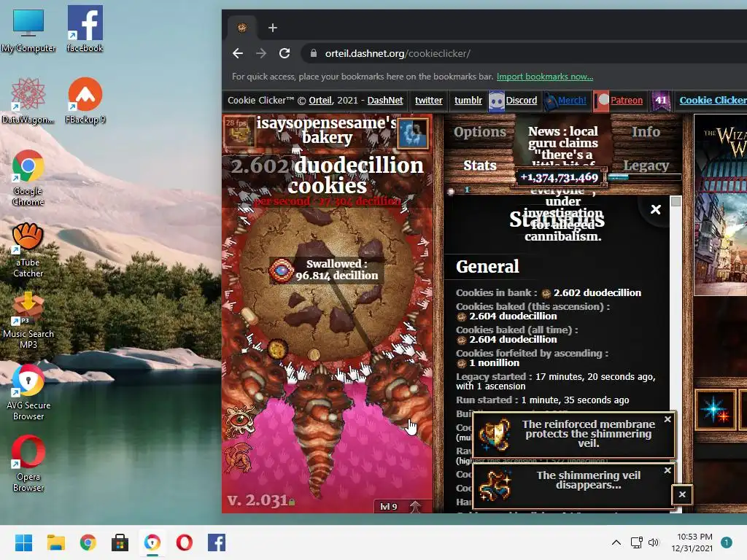Click the lvl 9 label
This screenshot has height=560, width=747.
[388, 506]
